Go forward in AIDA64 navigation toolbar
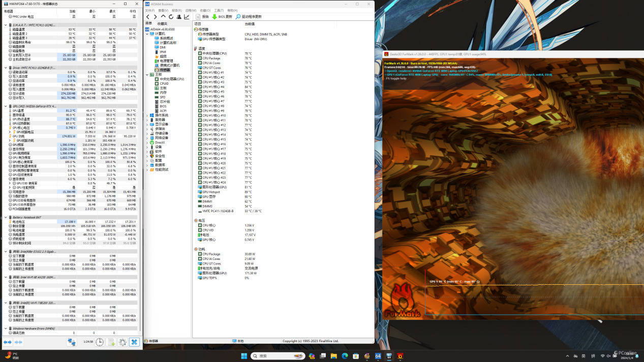Image resolution: width=644 pixels, height=362 pixels. 156,17
